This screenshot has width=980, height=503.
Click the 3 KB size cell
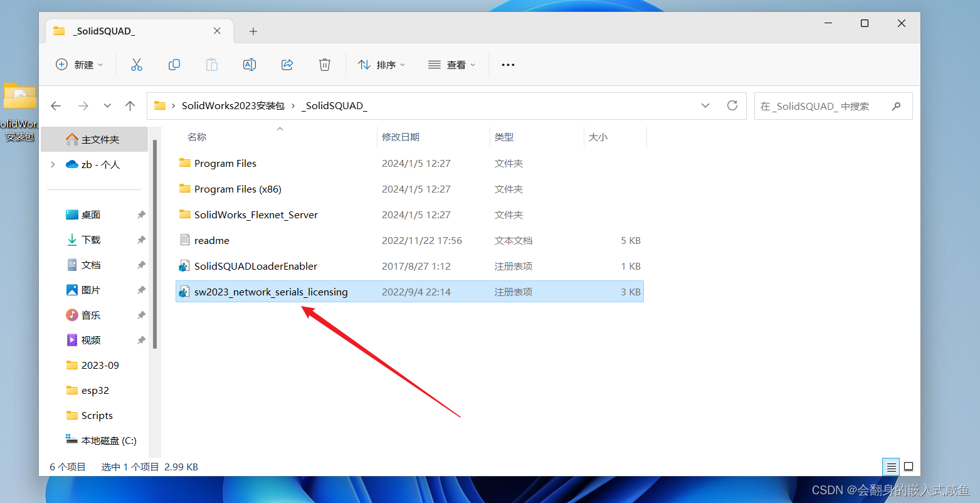point(631,292)
